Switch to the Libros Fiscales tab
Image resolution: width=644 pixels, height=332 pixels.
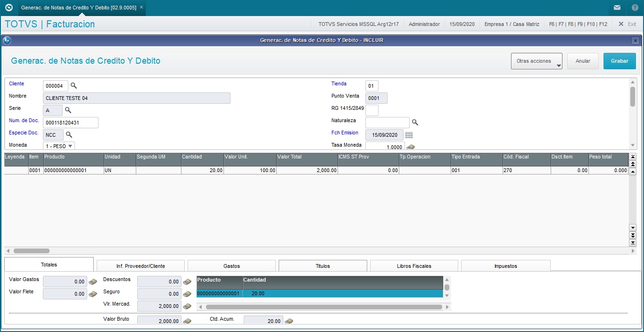click(x=414, y=266)
